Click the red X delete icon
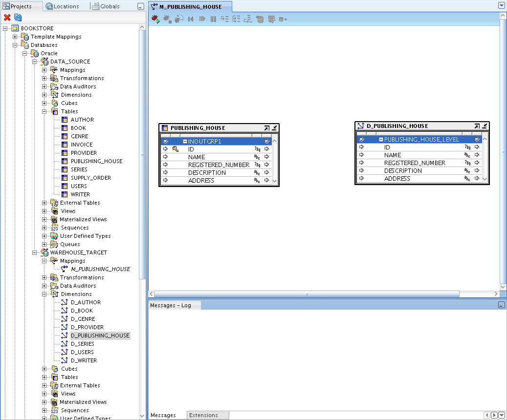The image size is (507, 420). click(7, 18)
